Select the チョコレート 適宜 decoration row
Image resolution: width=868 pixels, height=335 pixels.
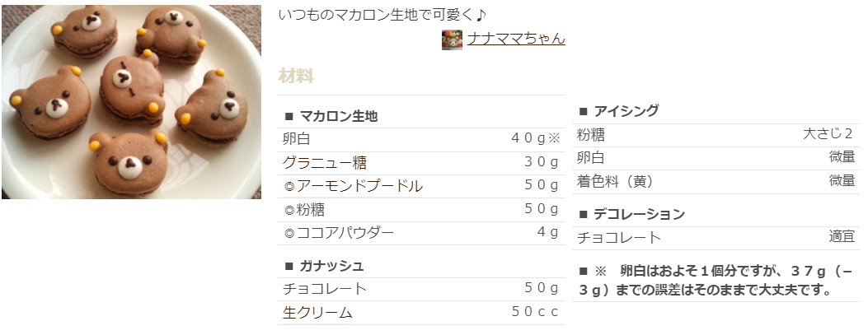[x=716, y=238]
